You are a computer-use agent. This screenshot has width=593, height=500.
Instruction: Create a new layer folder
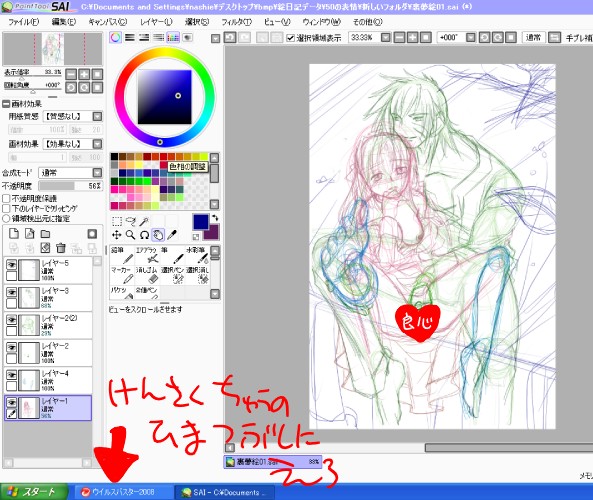pyautogui.click(x=45, y=234)
